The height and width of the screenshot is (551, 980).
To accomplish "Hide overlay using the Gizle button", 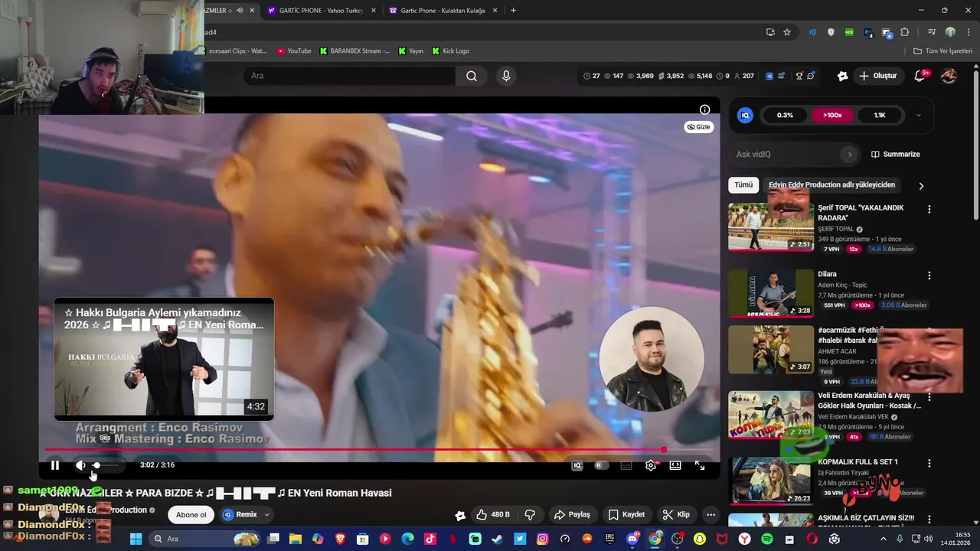I will click(699, 127).
